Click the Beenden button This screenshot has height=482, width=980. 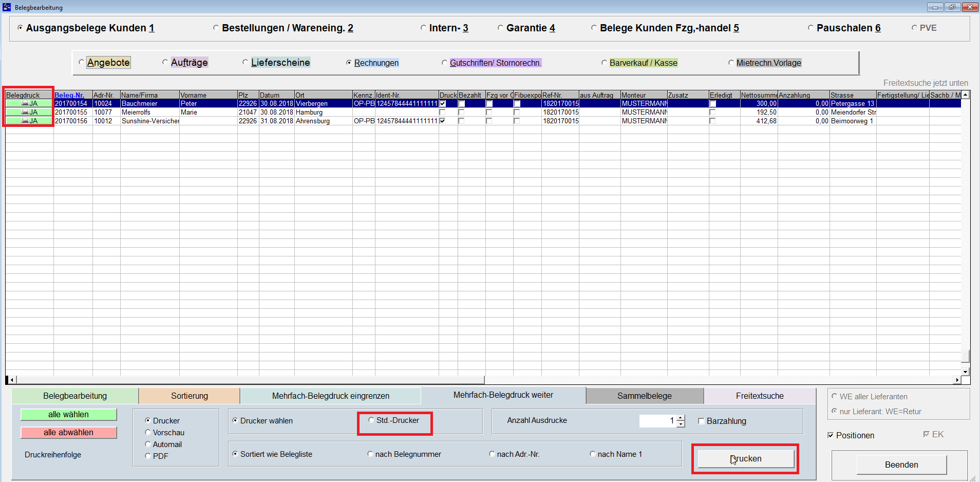(x=901, y=465)
